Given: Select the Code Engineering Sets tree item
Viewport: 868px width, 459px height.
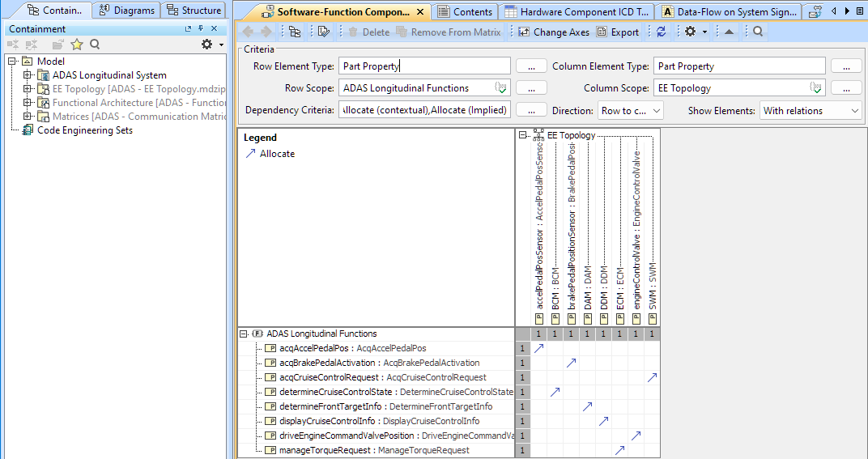Looking at the screenshot, I should pyautogui.click(x=84, y=130).
